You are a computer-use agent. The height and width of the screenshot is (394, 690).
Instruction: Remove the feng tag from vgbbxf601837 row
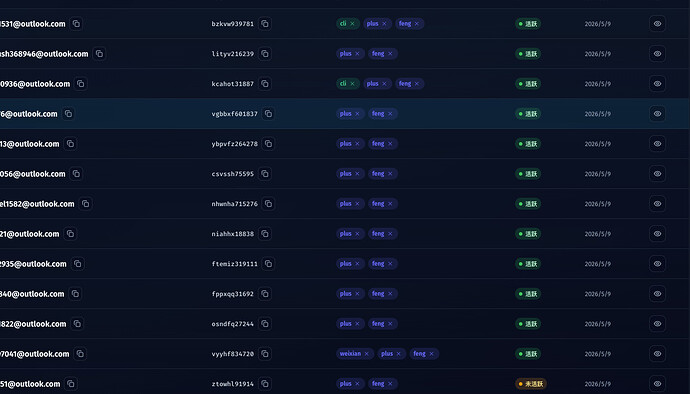point(390,114)
